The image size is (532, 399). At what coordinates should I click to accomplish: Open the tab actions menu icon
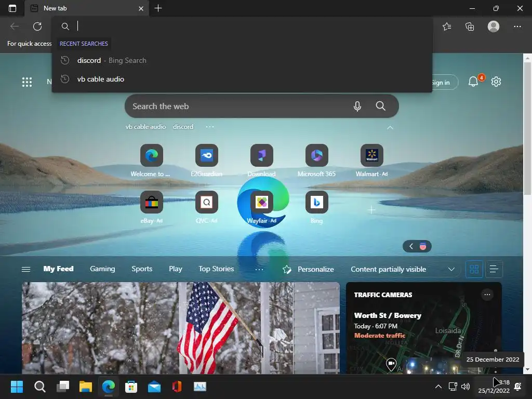tap(12, 8)
